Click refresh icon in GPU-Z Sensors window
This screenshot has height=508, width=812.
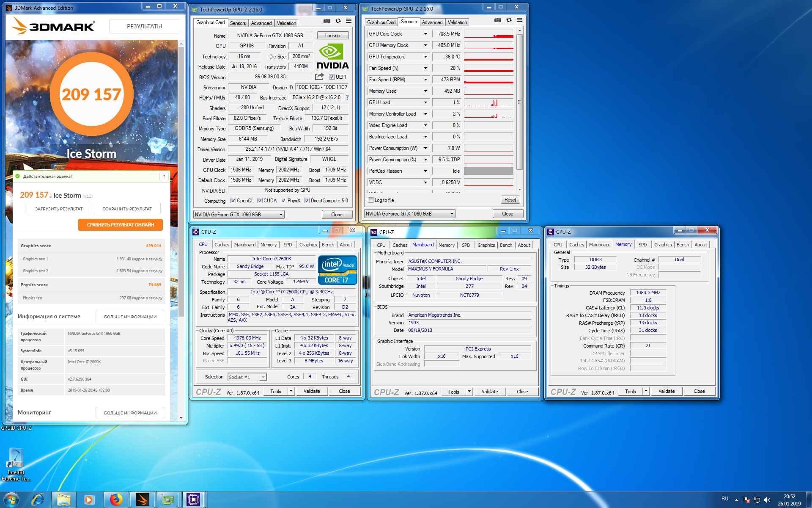pos(509,20)
